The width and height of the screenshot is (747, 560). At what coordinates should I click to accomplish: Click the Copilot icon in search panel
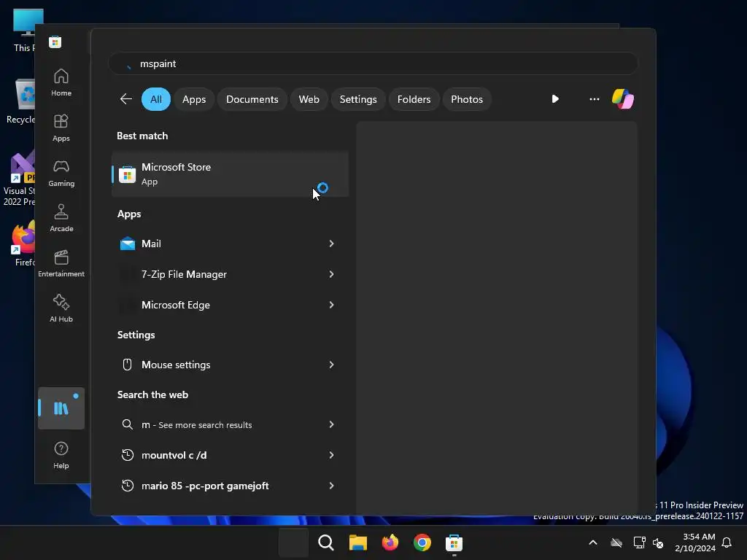tap(623, 99)
